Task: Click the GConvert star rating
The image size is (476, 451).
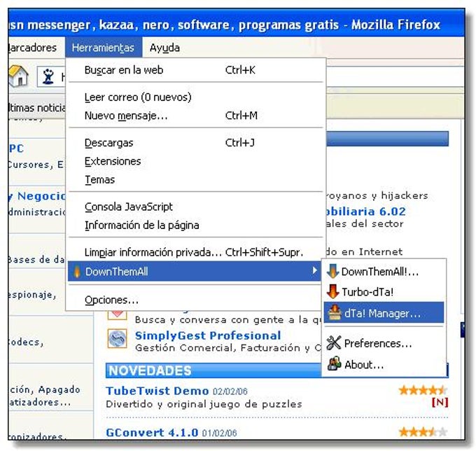Action: click(423, 431)
